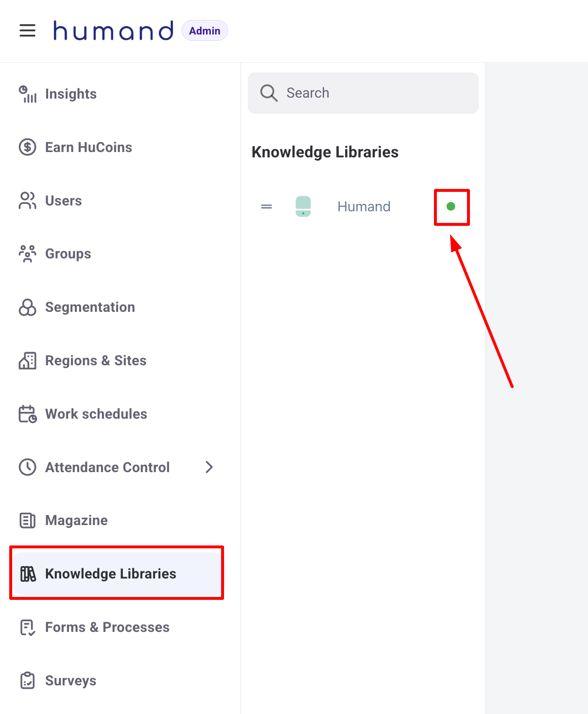Click the Regions & Sites building icon
This screenshot has width=588, height=714.
28,360
